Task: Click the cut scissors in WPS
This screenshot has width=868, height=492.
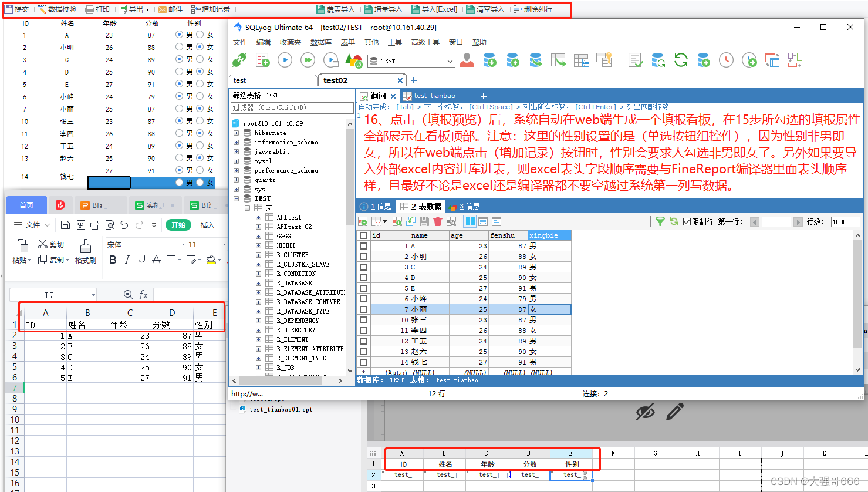Action: tap(51, 244)
